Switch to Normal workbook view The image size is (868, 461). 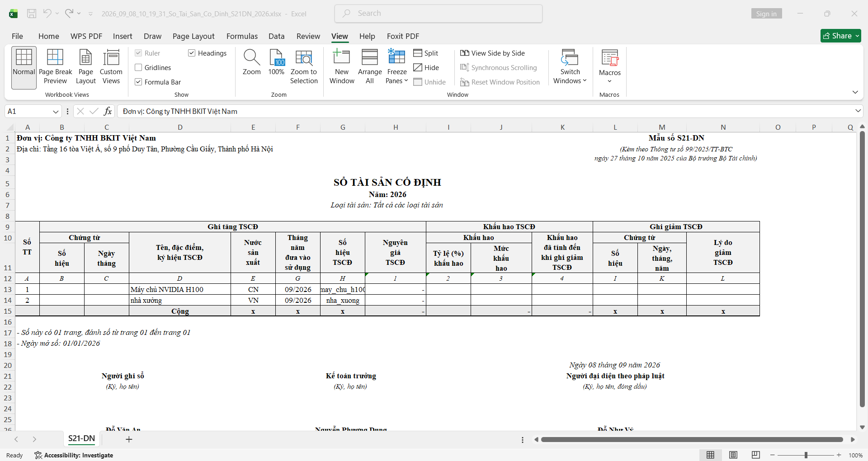(24, 68)
